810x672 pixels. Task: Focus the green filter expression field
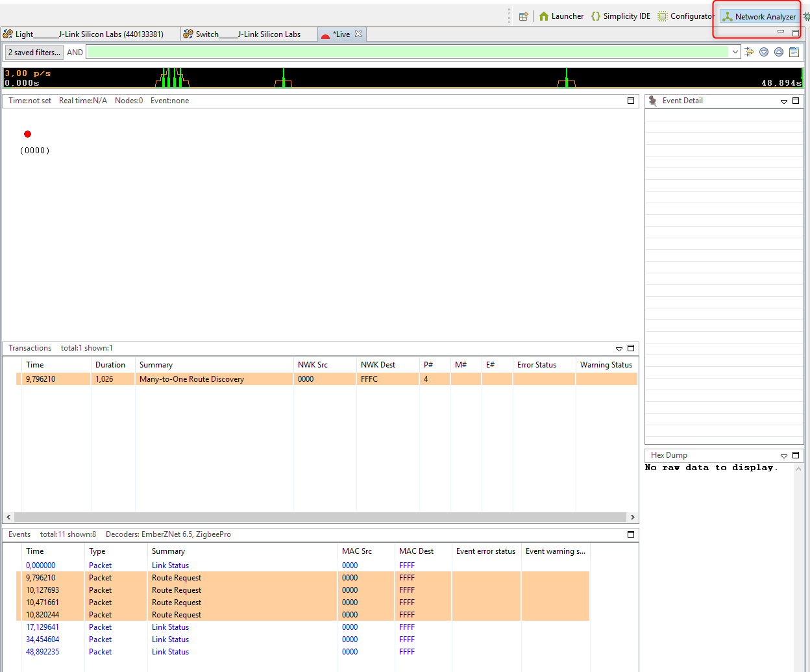click(408, 52)
